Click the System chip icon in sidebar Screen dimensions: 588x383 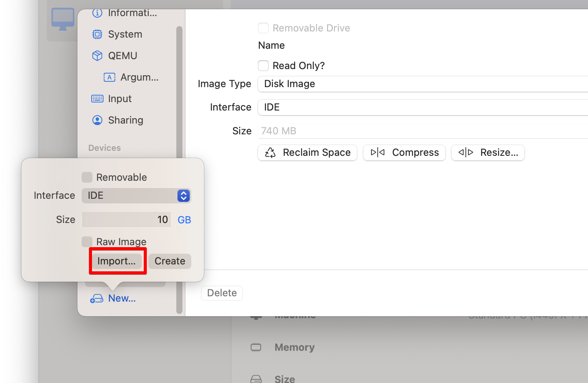(97, 35)
